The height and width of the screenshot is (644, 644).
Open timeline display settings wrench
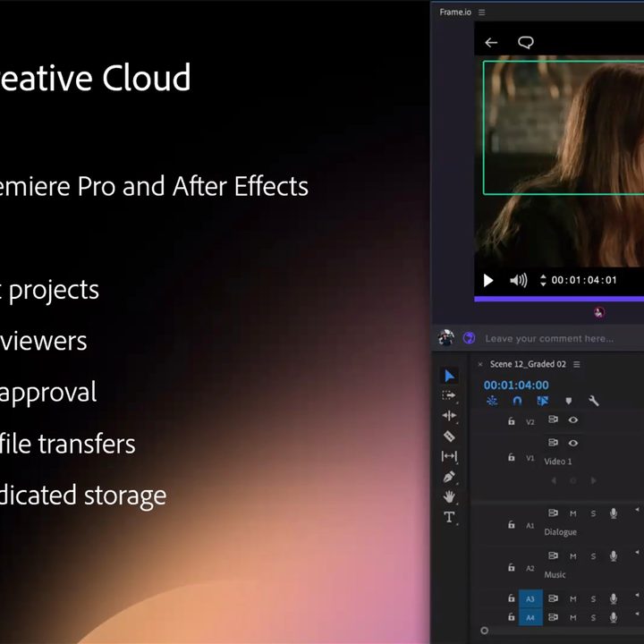click(x=594, y=401)
